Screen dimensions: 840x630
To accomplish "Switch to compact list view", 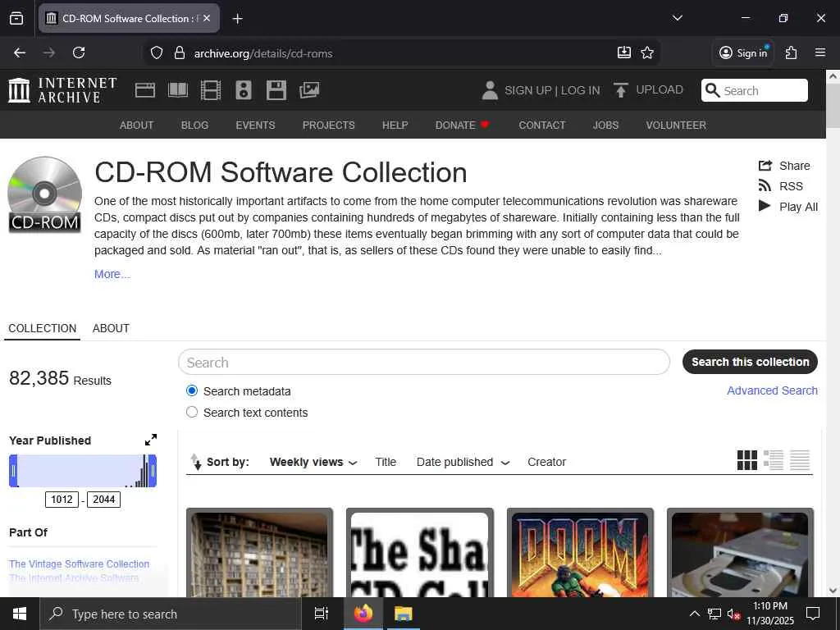I will pyautogui.click(x=800, y=460).
